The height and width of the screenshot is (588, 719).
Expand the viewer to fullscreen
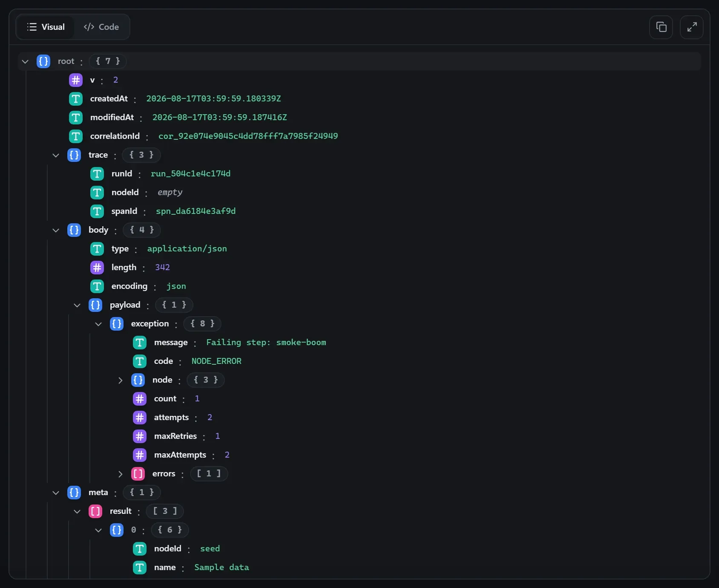(x=692, y=27)
